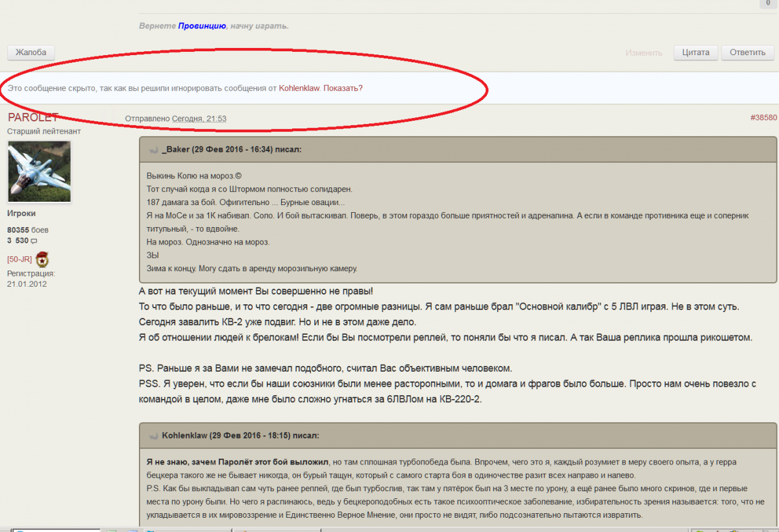Click quote header 'Kohlenklaw (29 Фев 2016 - 18:15) писал:'

click(x=240, y=435)
